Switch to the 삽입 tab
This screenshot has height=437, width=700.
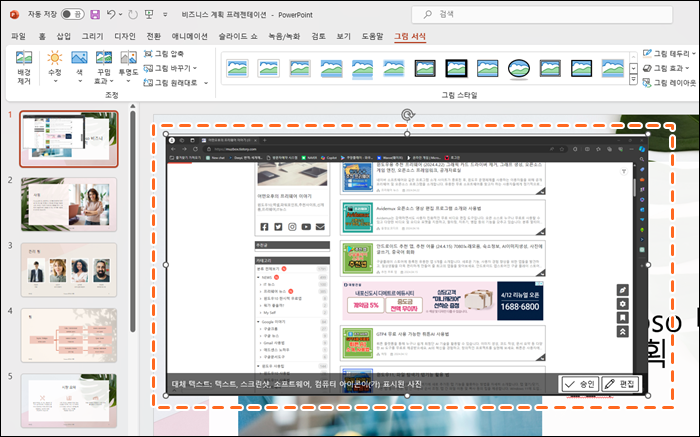click(x=63, y=36)
